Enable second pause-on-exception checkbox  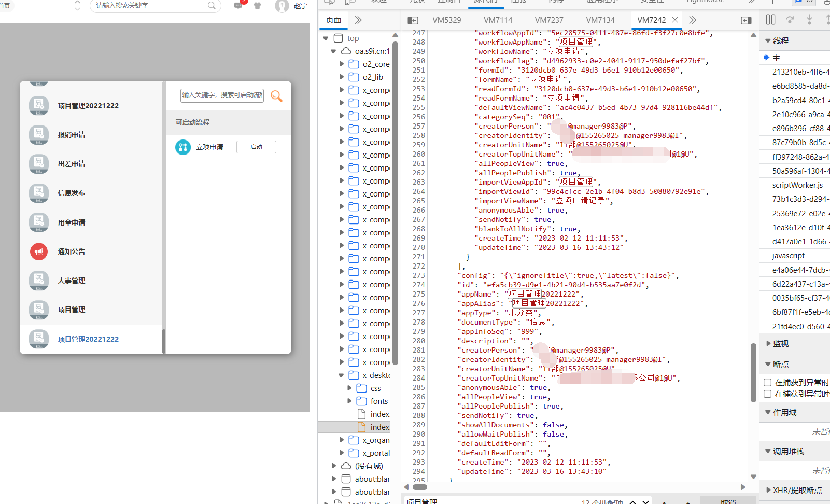[768, 394]
